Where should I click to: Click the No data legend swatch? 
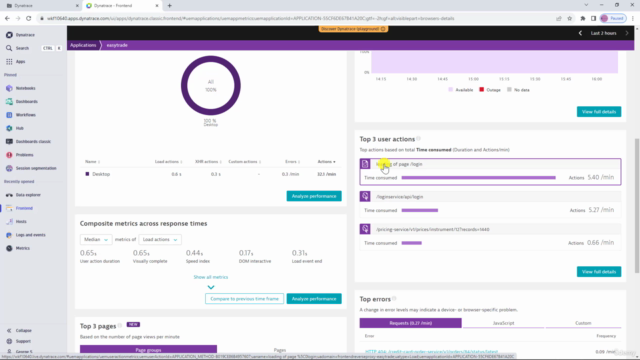[x=509, y=90]
